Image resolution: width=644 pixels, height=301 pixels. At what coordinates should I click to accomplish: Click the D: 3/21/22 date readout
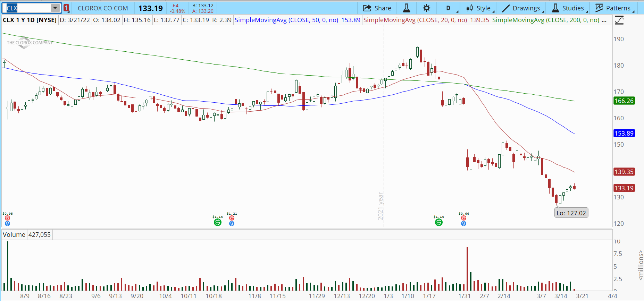pyautogui.click(x=75, y=20)
